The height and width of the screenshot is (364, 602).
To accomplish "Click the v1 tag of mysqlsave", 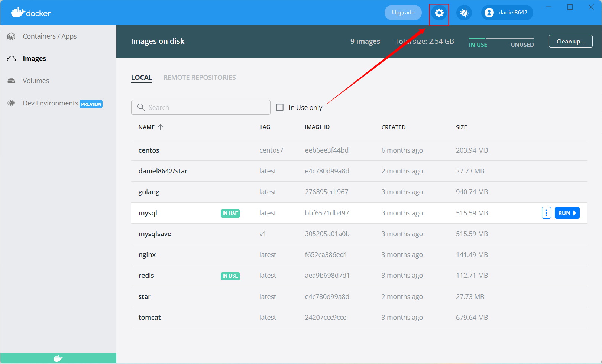I will pyautogui.click(x=263, y=234).
